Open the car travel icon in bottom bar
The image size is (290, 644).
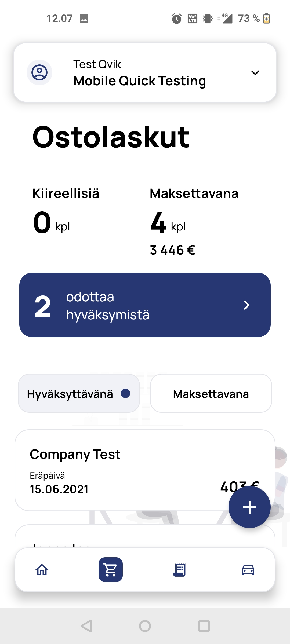pos(248,570)
